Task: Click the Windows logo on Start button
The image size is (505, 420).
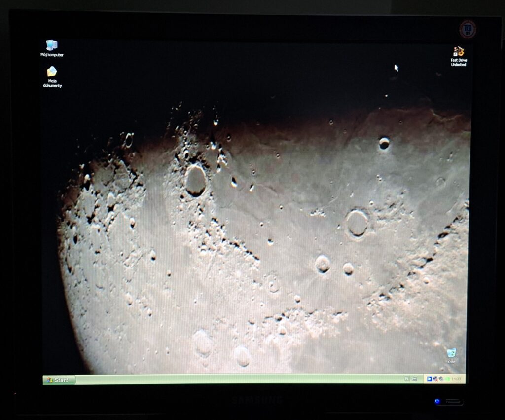Action: click(49, 380)
